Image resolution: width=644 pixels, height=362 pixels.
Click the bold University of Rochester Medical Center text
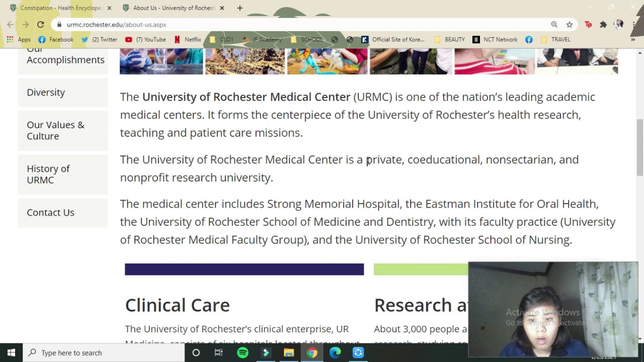pos(246,97)
